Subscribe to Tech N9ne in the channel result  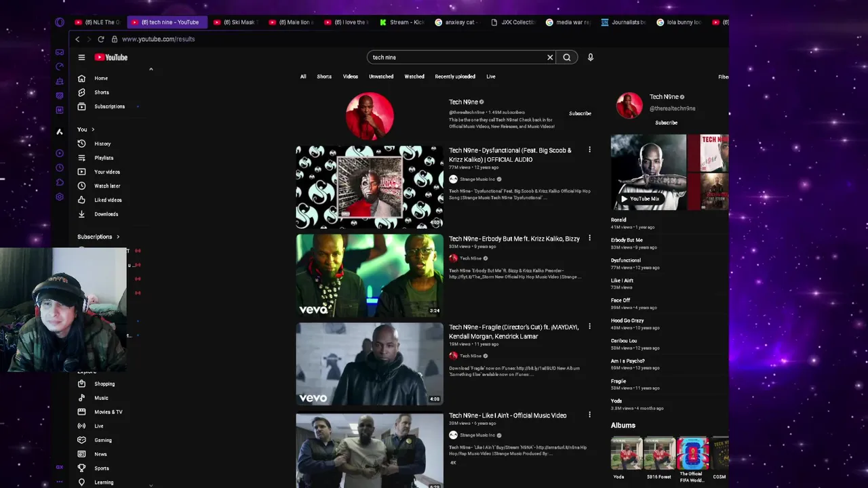580,113
